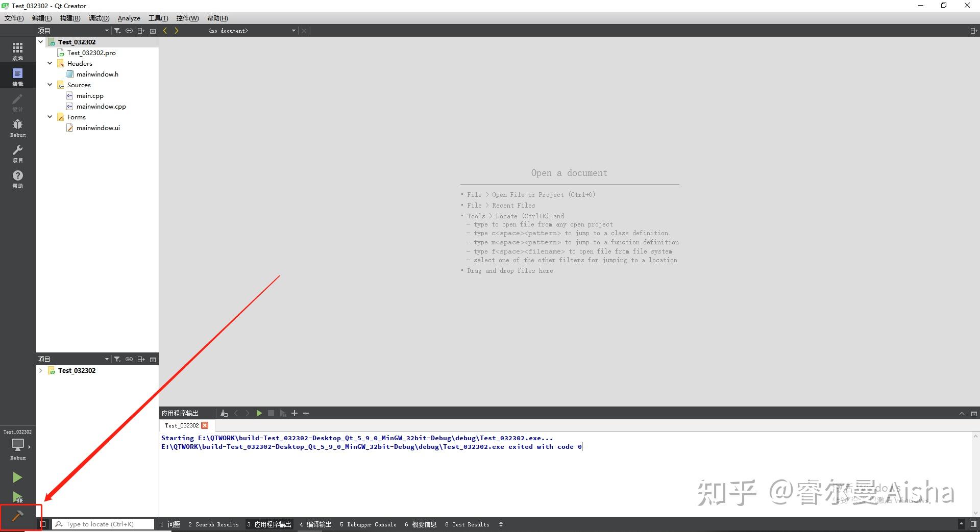This screenshot has height=532, width=980.
Task: Split the editor view using top-right icon
Action: tap(973, 31)
